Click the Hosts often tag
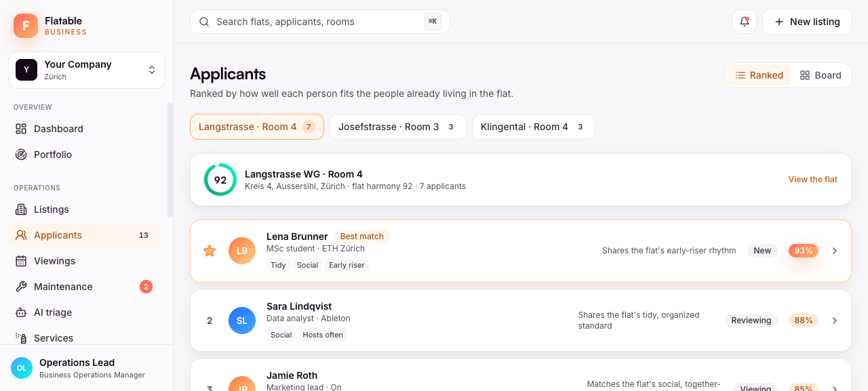This screenshot has width=868, height=391. pos(323,335)
